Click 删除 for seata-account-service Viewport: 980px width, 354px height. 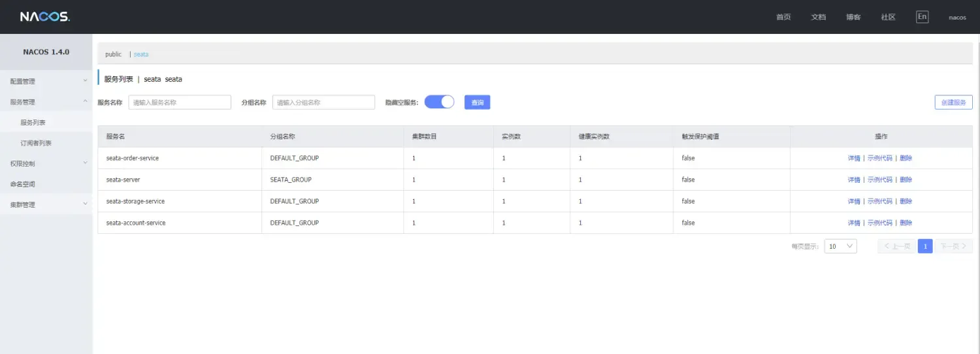906,223
